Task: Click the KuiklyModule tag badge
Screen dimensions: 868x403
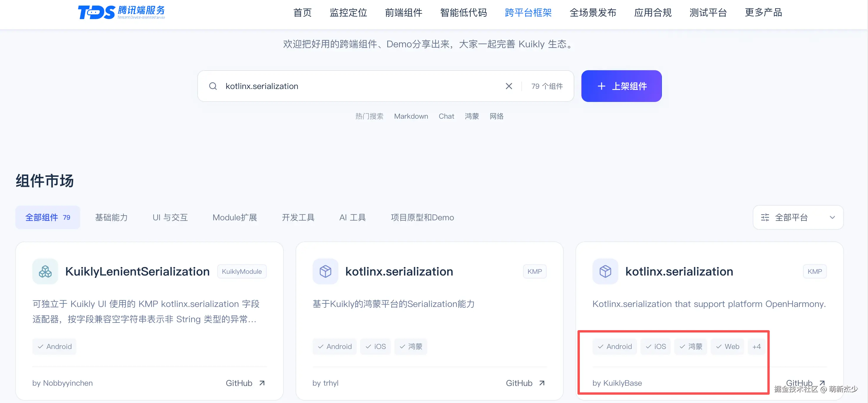Action: (242, 272)
